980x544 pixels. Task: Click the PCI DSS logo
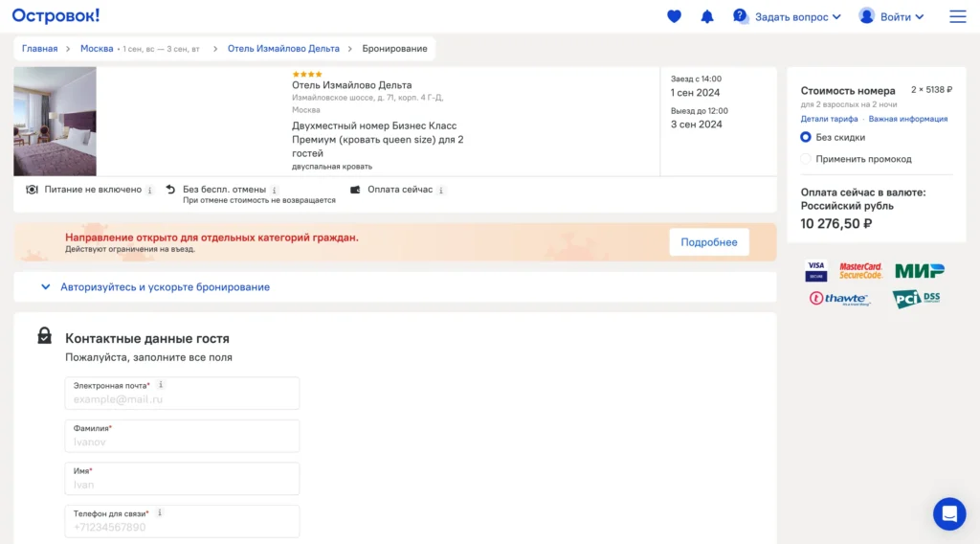pyautogui.click(x=916, y=299)
